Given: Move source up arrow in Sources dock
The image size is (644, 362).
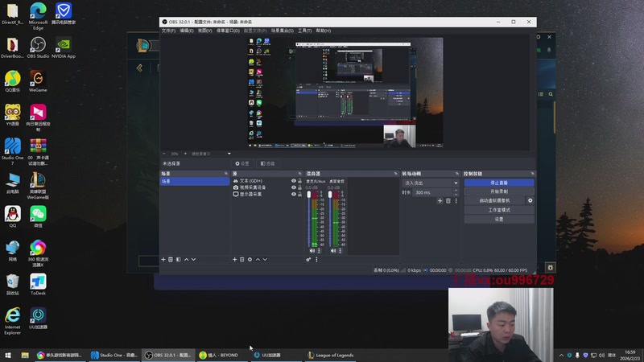Looking at the screenshot, I should (258, 259).
